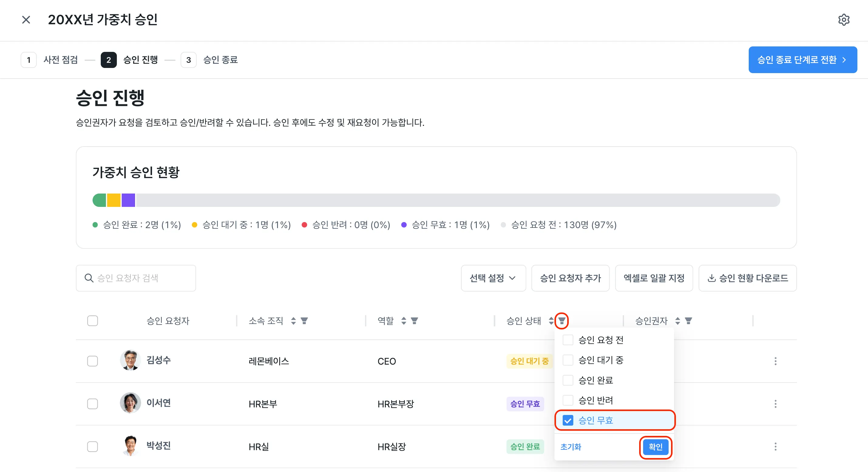Sort the 역할 column
The height and width of the screenshot is (472, 868).
(x=404, y=321)
